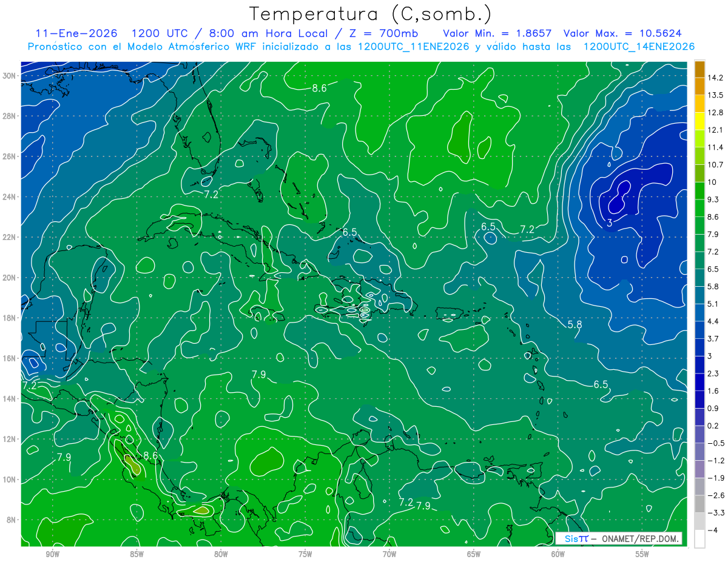Screen dimensions: 728x562
Task: Click the colorbar tick label '13.5'
Action: tap(716, 95)
